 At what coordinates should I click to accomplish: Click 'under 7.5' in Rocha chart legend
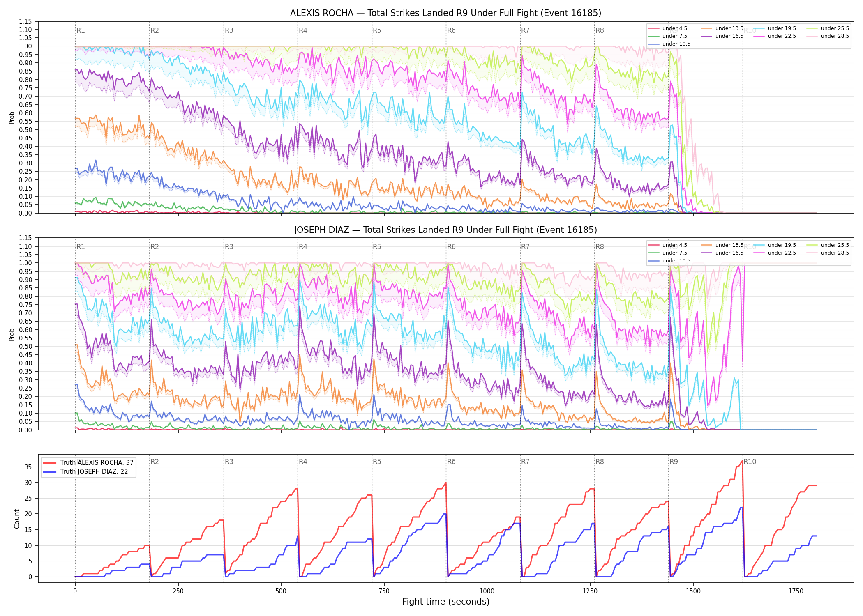click(x=674, y=36)
